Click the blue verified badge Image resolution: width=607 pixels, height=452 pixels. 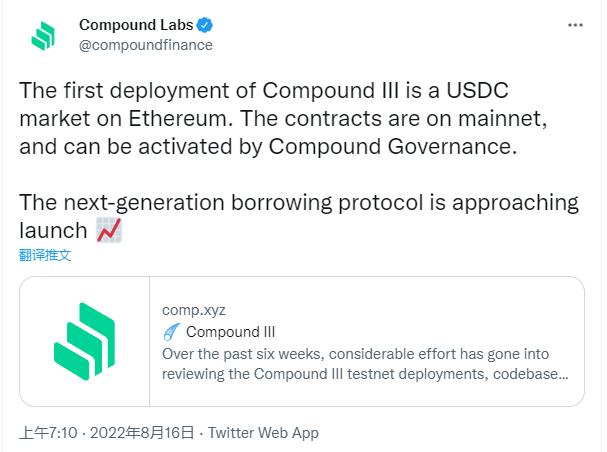pos(202,25)
